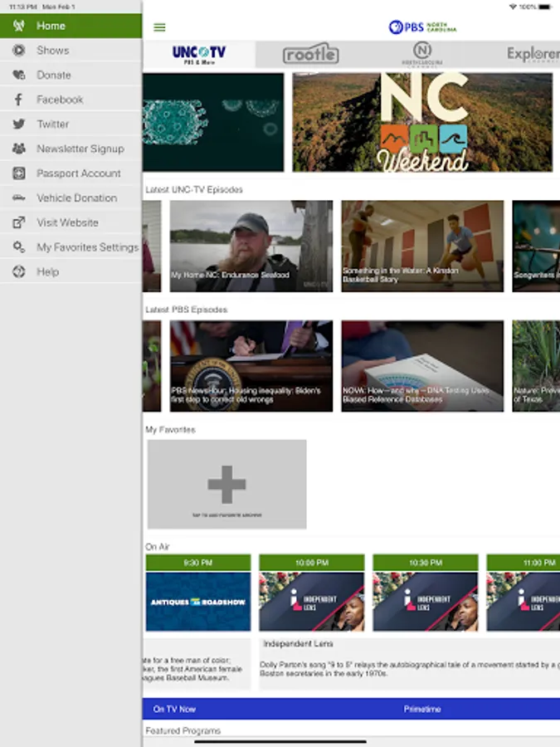Click the My Favorites section heading
560x747 pixels.
[x=170, y=430]
